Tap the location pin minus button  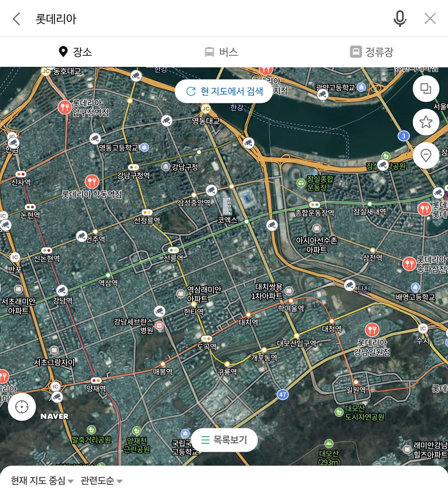(426, 155)
